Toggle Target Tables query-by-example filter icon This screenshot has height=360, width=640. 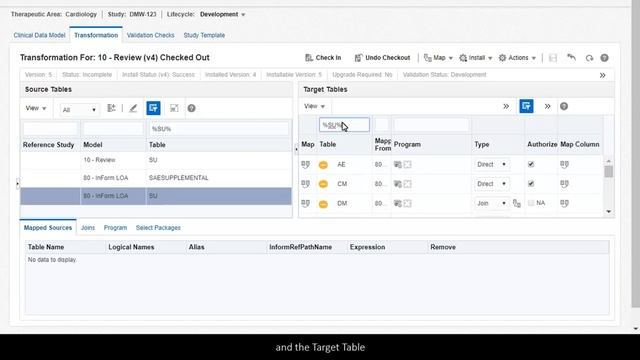[526, 106]
